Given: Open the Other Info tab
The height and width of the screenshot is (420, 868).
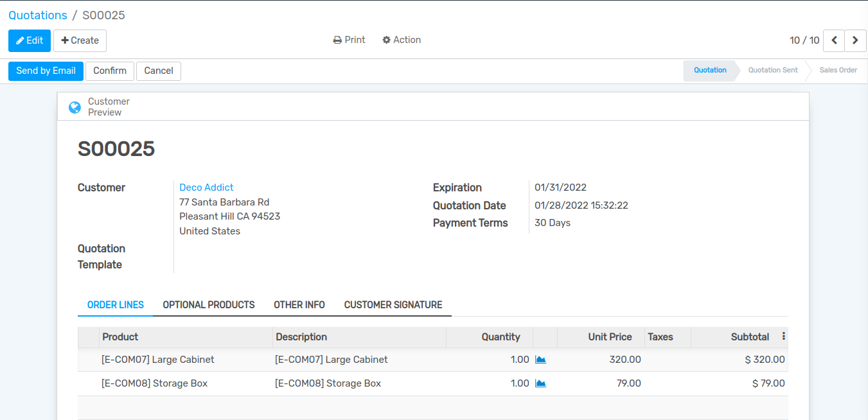Looking at the screenshot, I should (299, 305).
